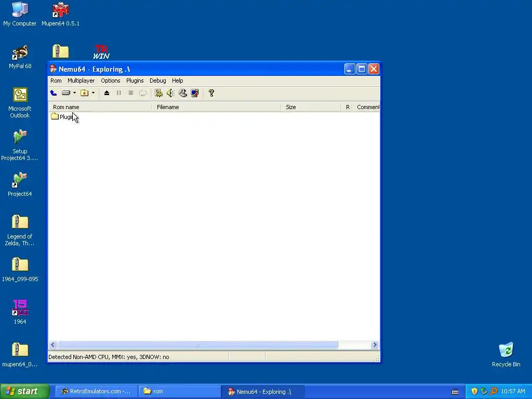
Task: Select the Setup Project64 3 desktop icon
Action: coord(20,145)
